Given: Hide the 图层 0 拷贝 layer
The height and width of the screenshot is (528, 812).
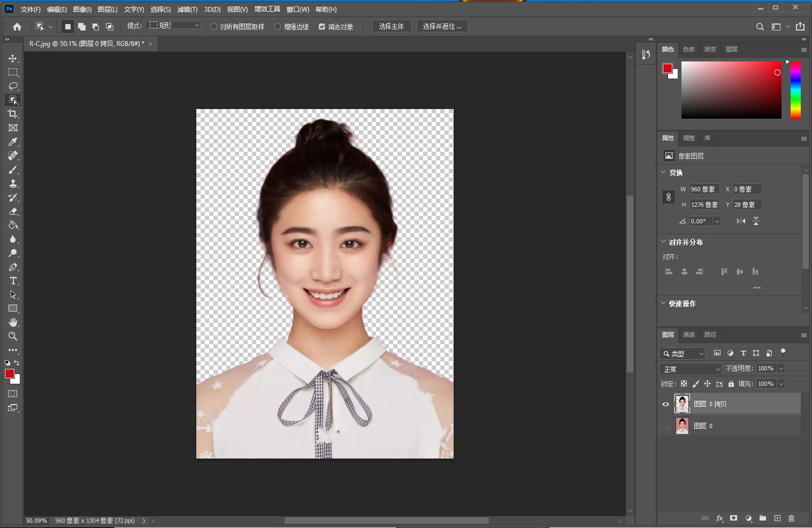Looking at the screenshot, I should click(665, 404).
